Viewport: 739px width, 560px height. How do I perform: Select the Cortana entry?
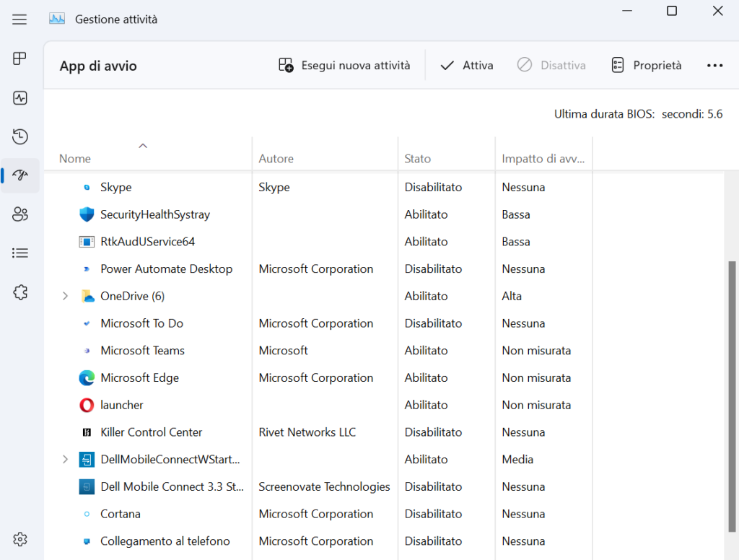pyautogui.click(x=121, y=514)
